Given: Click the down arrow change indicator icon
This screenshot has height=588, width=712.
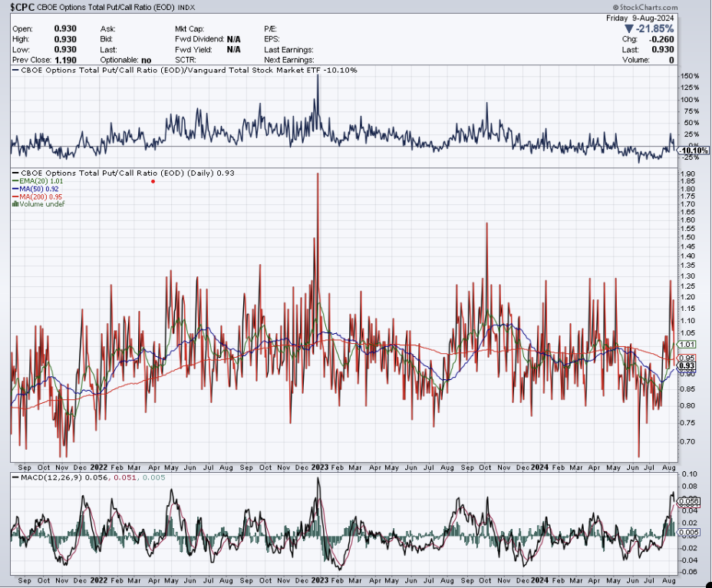Looking at the screenshot, I should [628, 28].
